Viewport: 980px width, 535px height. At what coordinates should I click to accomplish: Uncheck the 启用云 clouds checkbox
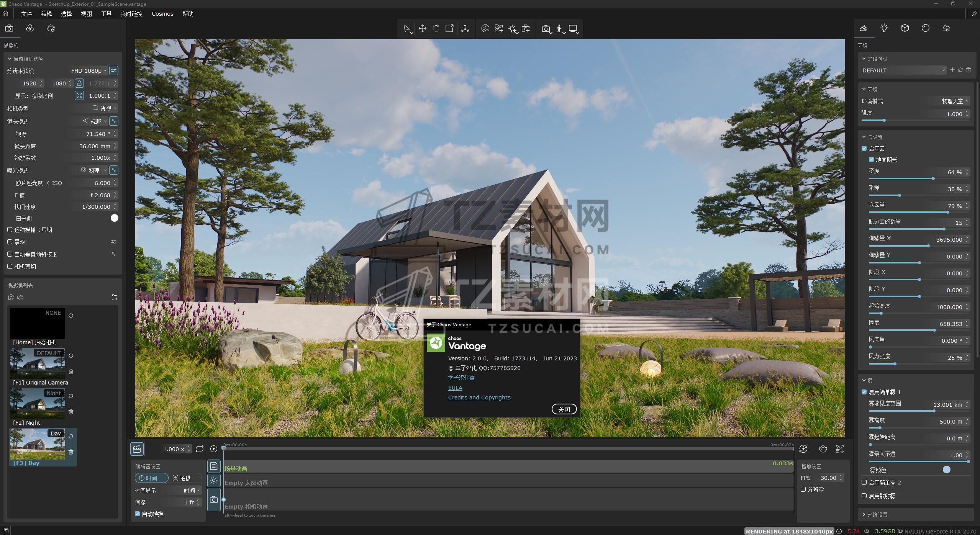click(x=864, y=149)
